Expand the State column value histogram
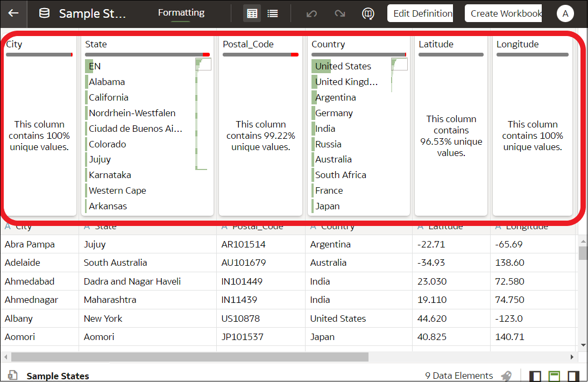This screenshot has height=382, width=588. tap(203, 63)
